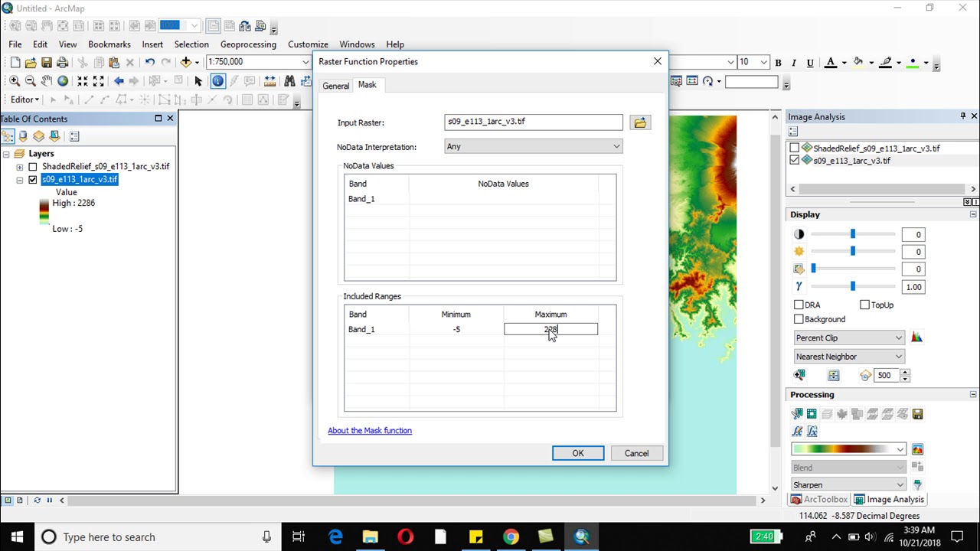Click the Add Data plus icon
This screenshot has width=980, height=551.
click(185, 62)
